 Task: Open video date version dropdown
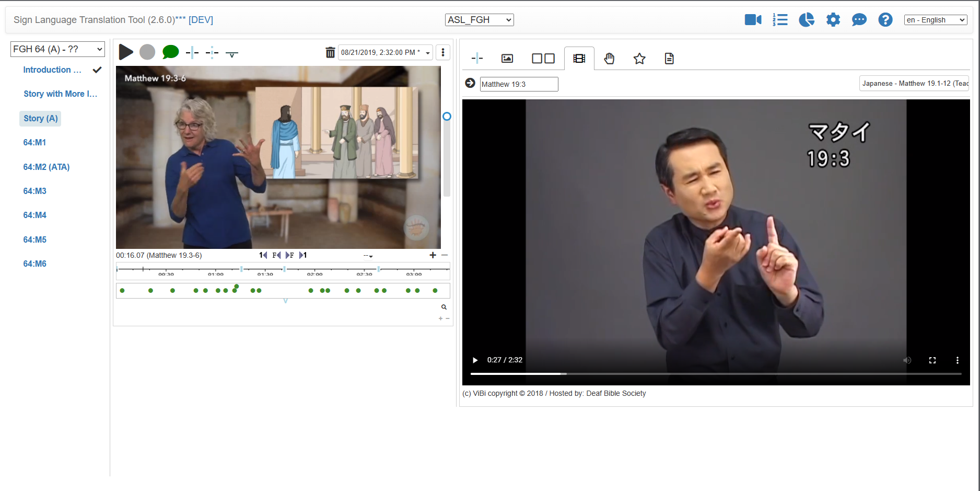click(x=386, y=52)
